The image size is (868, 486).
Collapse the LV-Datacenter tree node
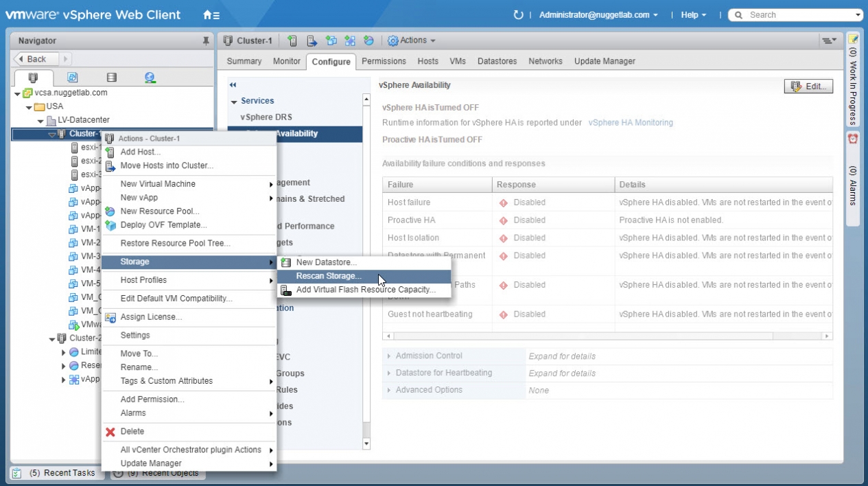pos(40,121)
